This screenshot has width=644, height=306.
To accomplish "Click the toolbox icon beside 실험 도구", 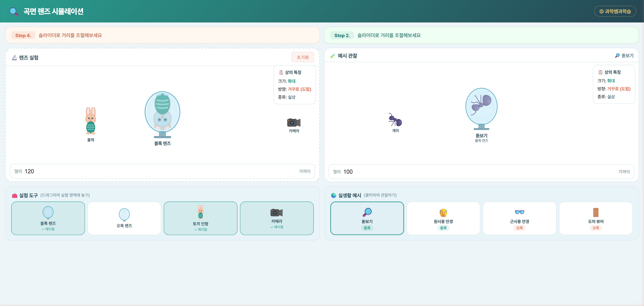I will point(14,196).
